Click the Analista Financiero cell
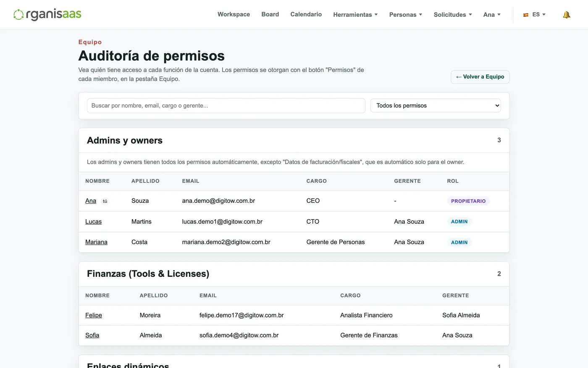588x368 pixels. pos(366,315)
